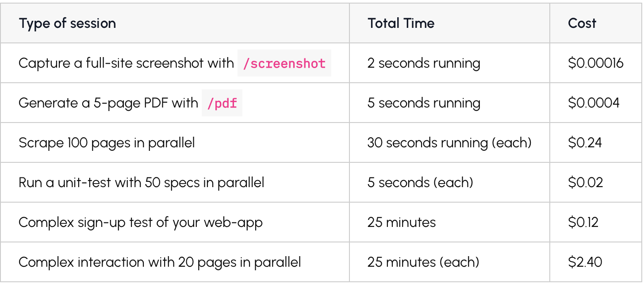Click the /screenshot code tag
Image resolution: width=644 pixels, height=284 pixels.
[x=284, y=63]
